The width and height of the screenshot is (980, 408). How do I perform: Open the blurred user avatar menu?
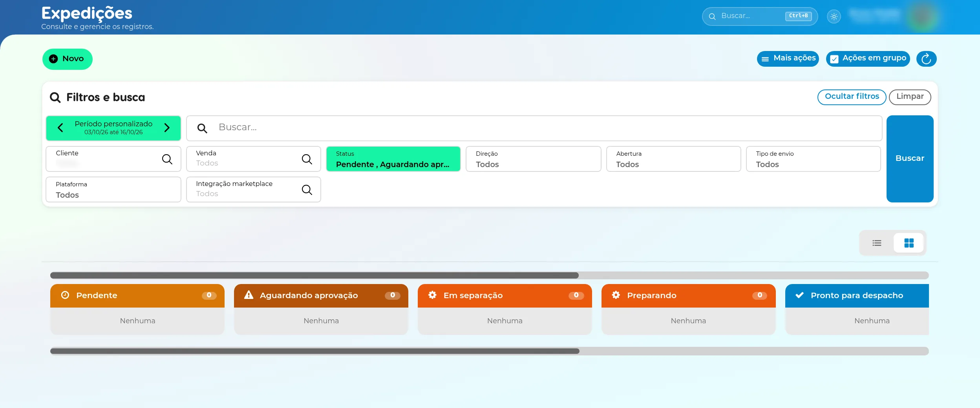tap(923, 16)
